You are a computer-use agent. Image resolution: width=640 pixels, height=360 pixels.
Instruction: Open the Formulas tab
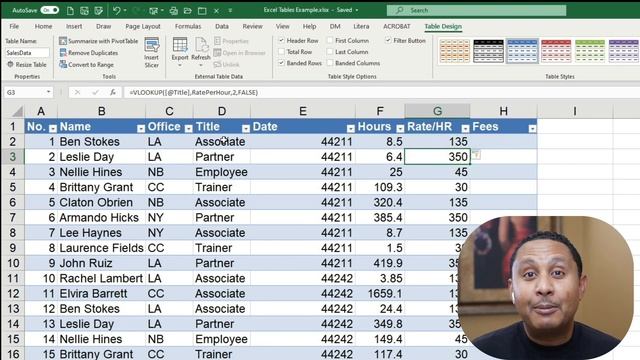(188, 26)
